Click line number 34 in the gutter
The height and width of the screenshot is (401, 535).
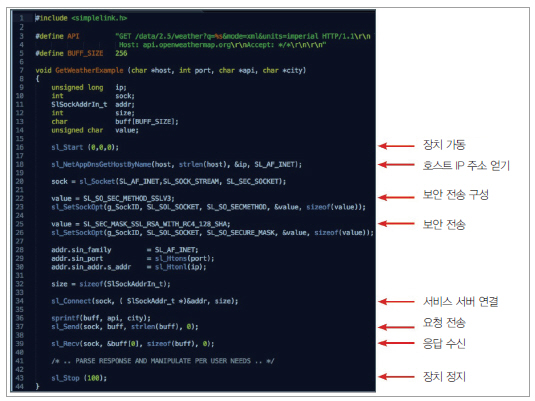(20, 301)
